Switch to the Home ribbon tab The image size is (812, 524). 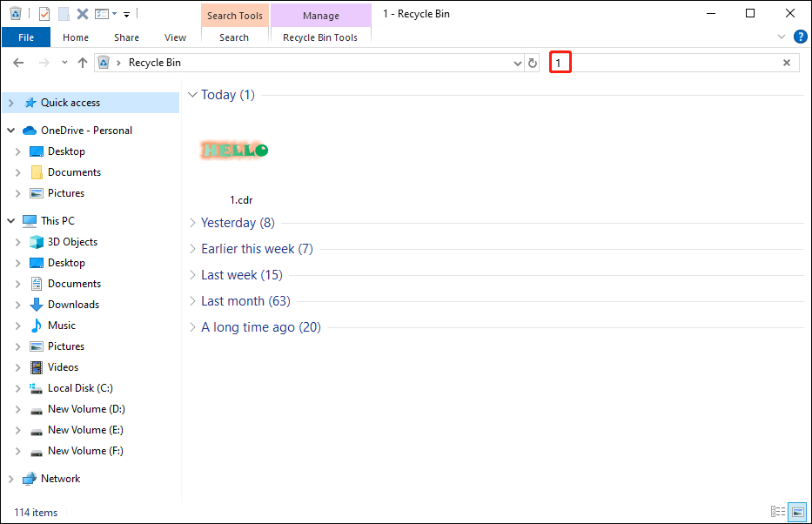[76, 37]
